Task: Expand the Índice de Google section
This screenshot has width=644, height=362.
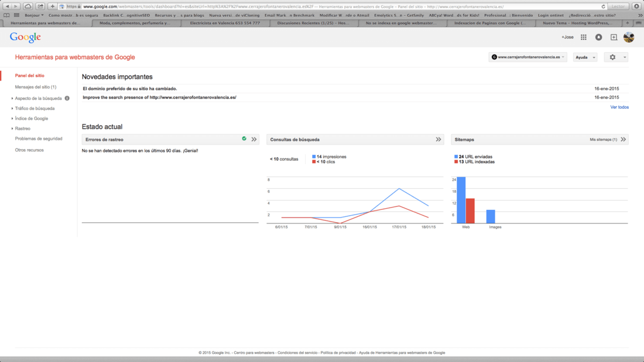Action: (31, 119)
